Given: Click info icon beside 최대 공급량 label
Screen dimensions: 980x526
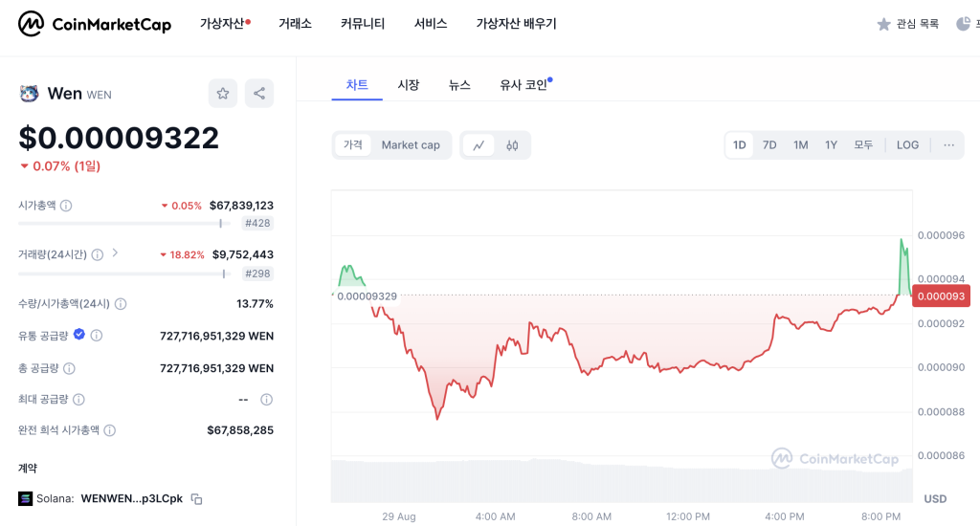Looking at the screenshot, I should click(78, 399).
